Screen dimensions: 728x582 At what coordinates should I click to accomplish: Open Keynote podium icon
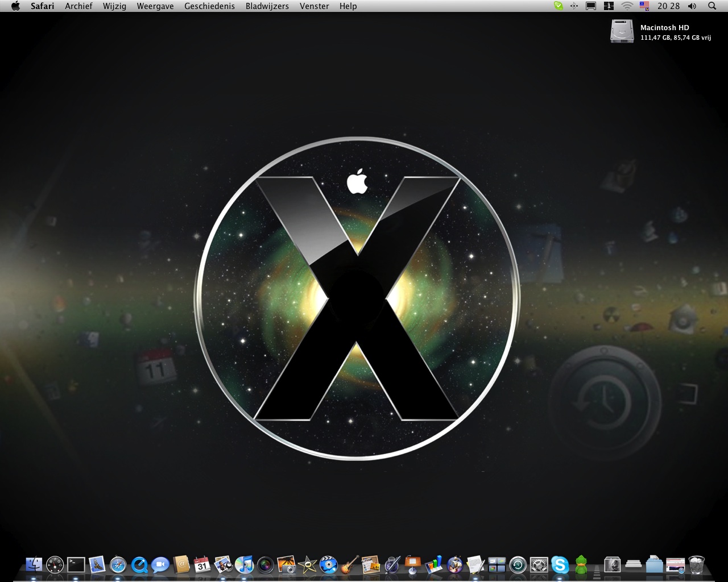[x=413, y=564]
